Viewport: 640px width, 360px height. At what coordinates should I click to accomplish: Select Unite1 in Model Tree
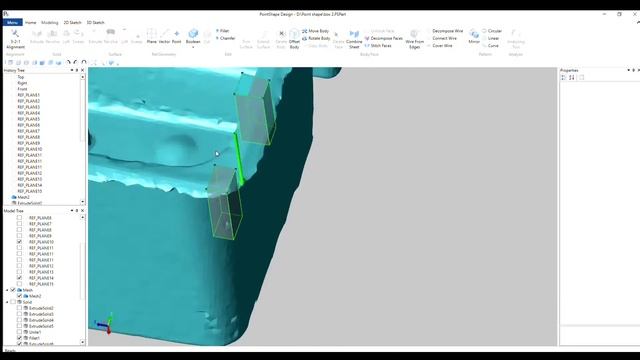(35, 332)
